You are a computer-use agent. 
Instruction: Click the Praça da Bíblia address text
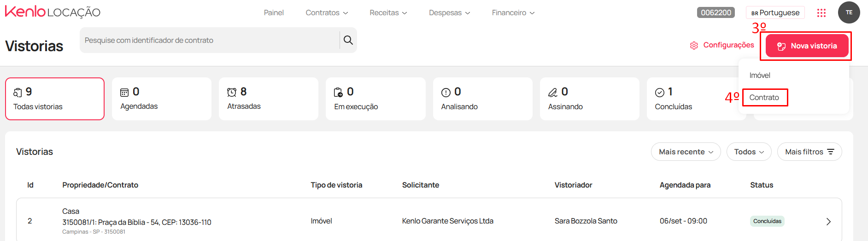[136, 222]
